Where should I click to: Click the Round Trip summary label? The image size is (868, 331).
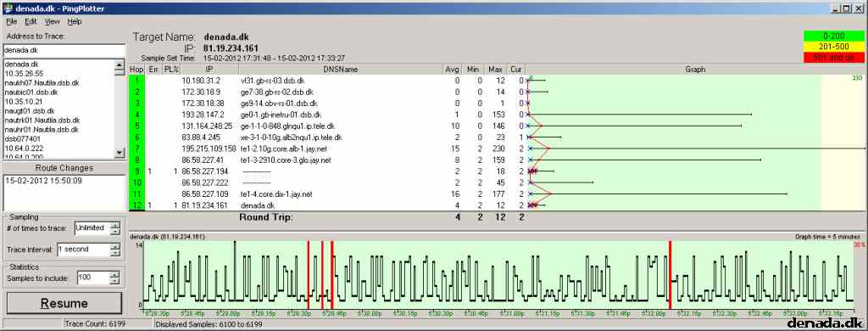(x=266, y=217)
